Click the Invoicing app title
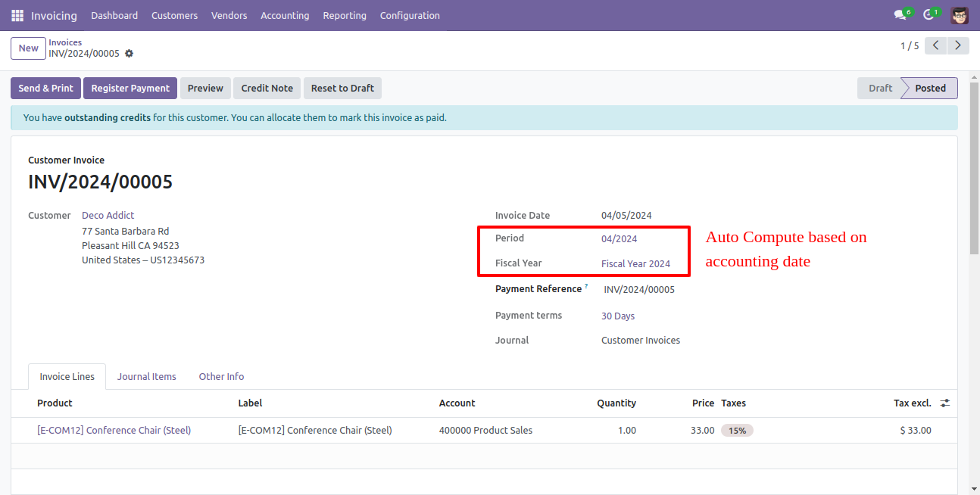 54,15
